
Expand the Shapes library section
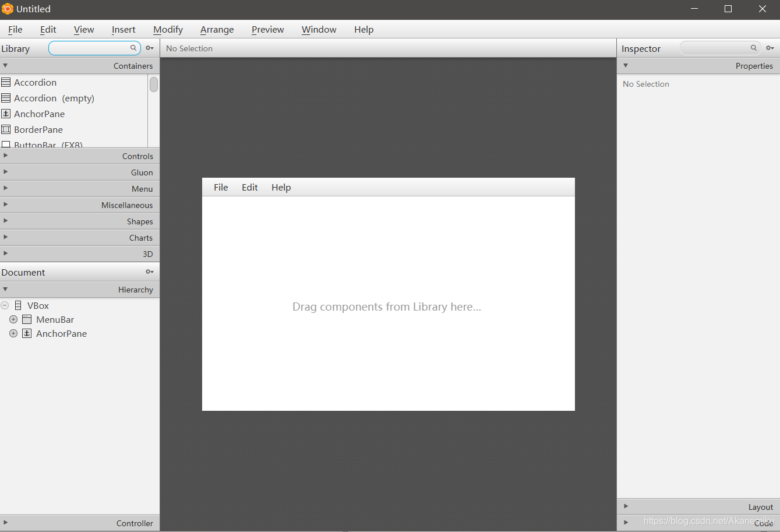point(5,221)
